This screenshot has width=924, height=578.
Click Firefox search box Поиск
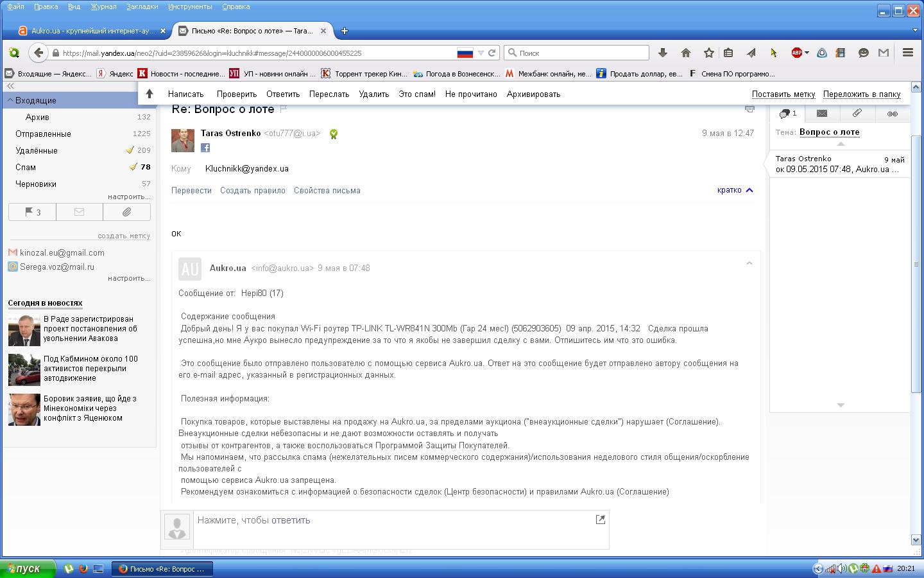click(x=576, y=53)
